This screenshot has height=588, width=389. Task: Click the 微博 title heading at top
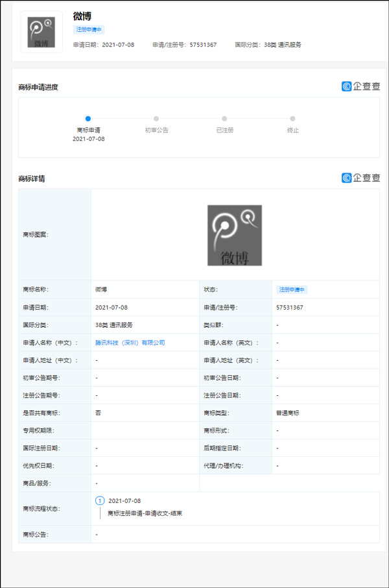tap(82, 16)
